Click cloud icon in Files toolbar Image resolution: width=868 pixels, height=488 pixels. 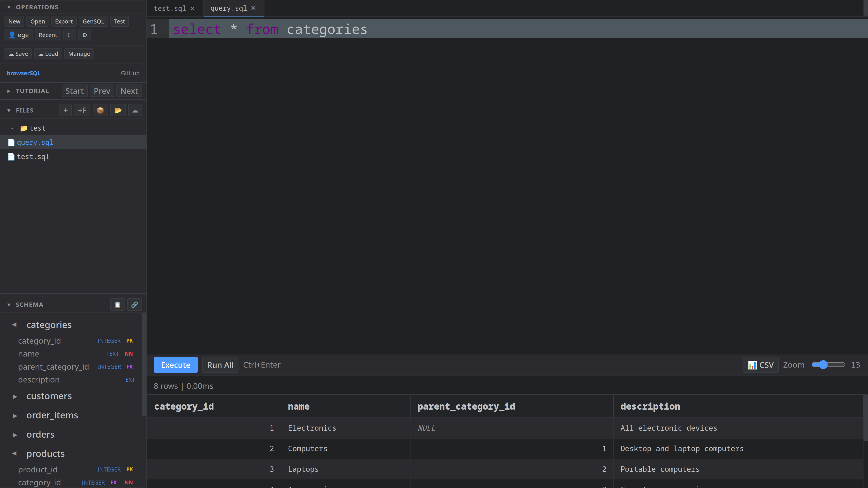(135, 110)
